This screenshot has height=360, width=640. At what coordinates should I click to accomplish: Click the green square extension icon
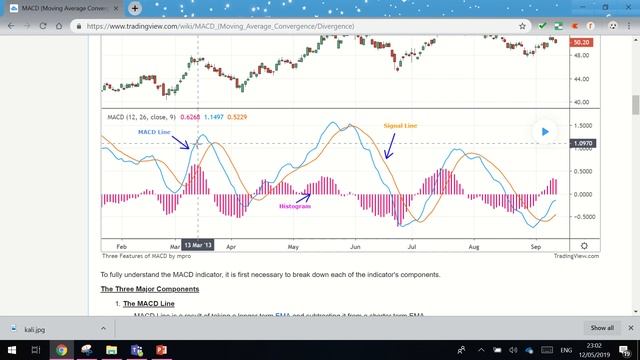tap(558, 26)
